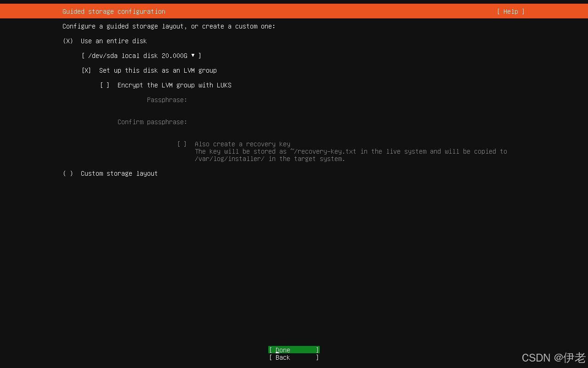Click the recovery-key.txt description text

351,155
